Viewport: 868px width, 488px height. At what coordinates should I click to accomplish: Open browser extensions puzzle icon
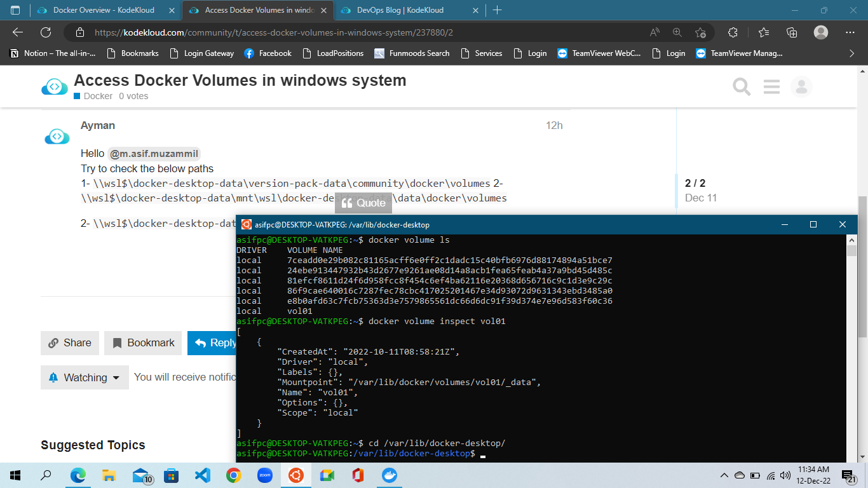pos(733,32)
